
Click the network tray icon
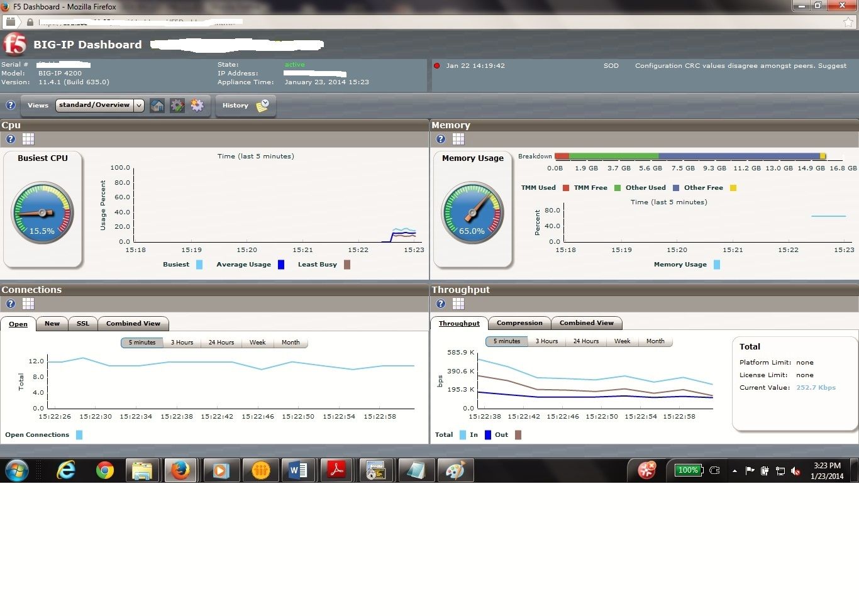(780, 470)
